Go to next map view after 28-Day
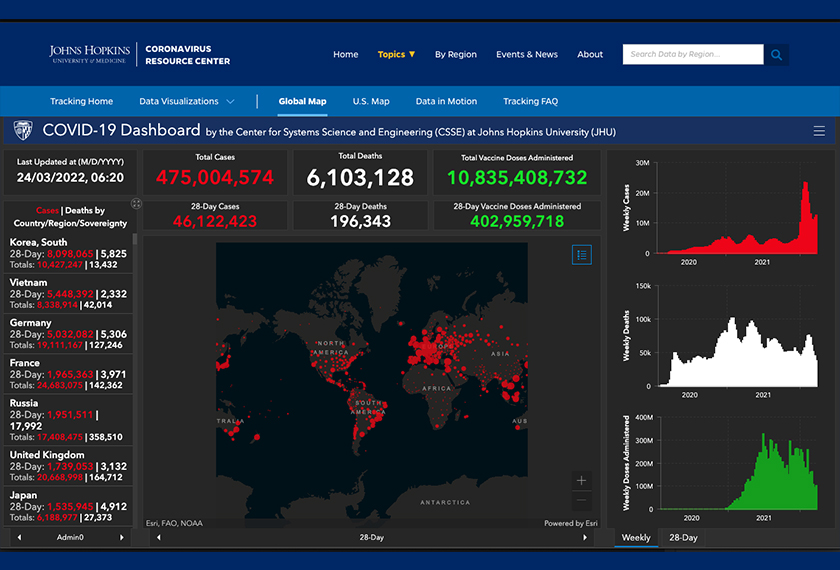This screenshot has height=570, width=840. click(585, 538)
